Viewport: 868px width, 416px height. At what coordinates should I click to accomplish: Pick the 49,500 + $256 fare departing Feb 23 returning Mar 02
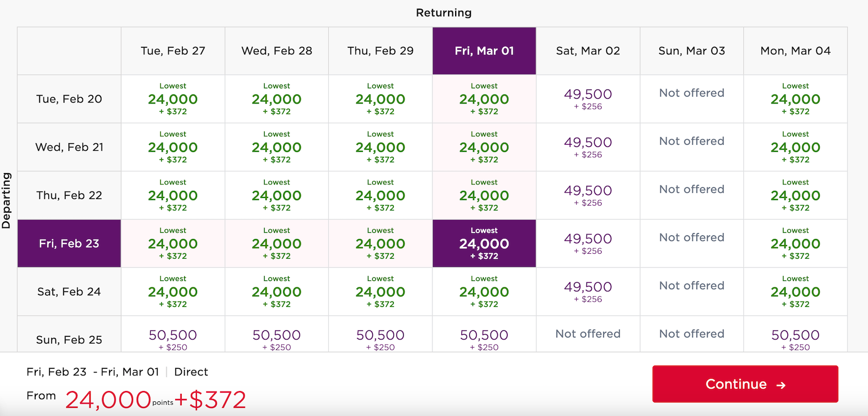tap(588, 243)
